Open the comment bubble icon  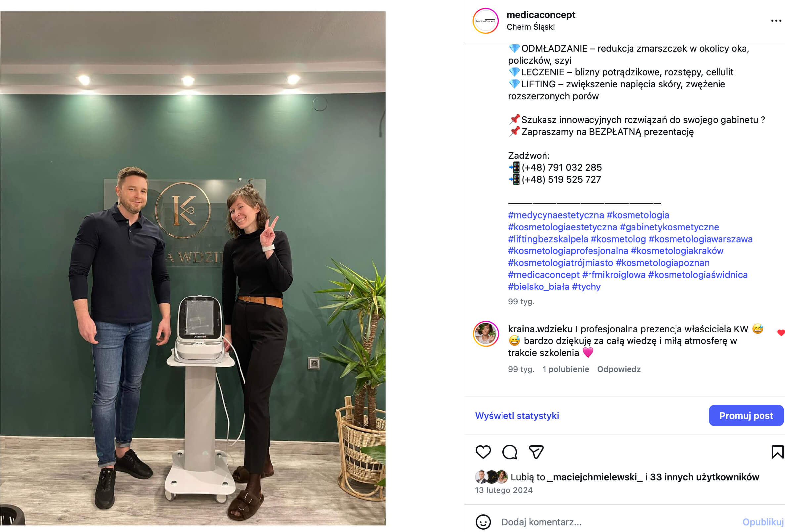tap(510, 452)
